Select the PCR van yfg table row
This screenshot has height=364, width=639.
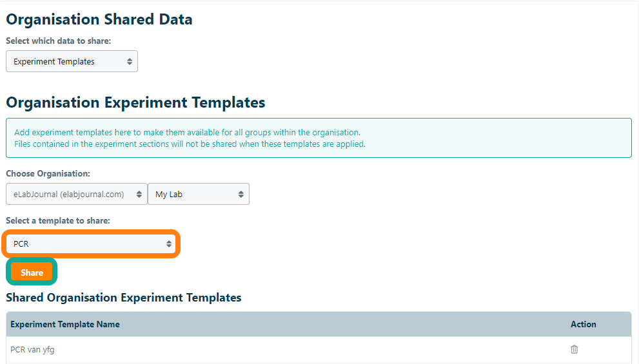pyautogui.click(x=258, y=349)
